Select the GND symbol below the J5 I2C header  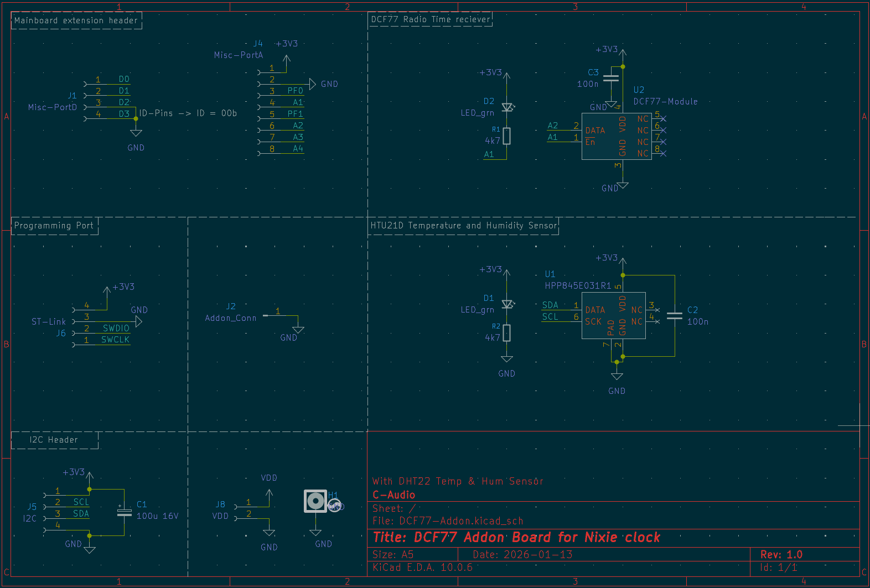tap(90, 550)
